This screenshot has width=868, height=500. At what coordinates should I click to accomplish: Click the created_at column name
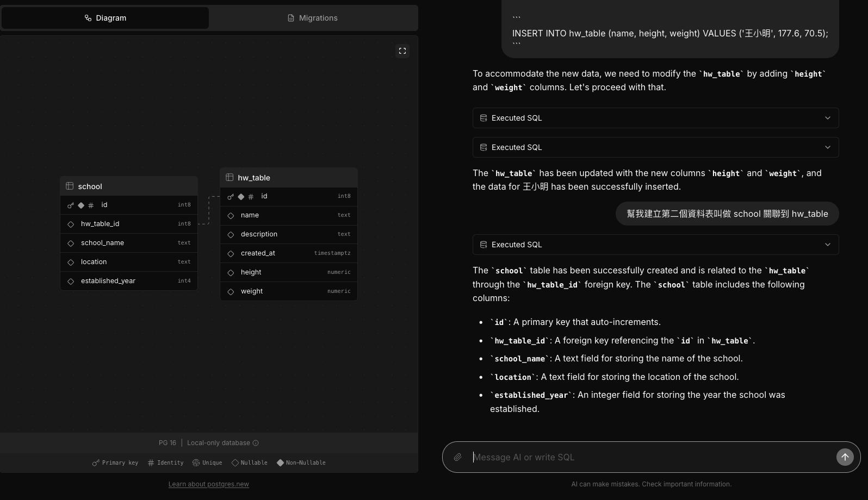point(258,253)
